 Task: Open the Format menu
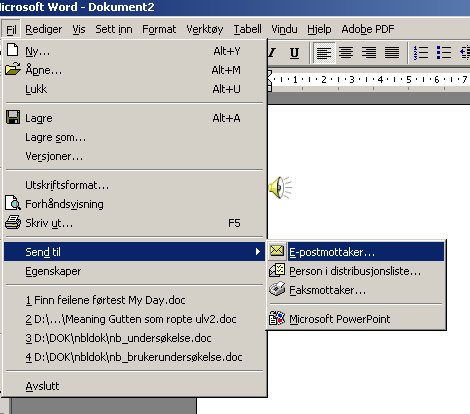coord(159,29)
